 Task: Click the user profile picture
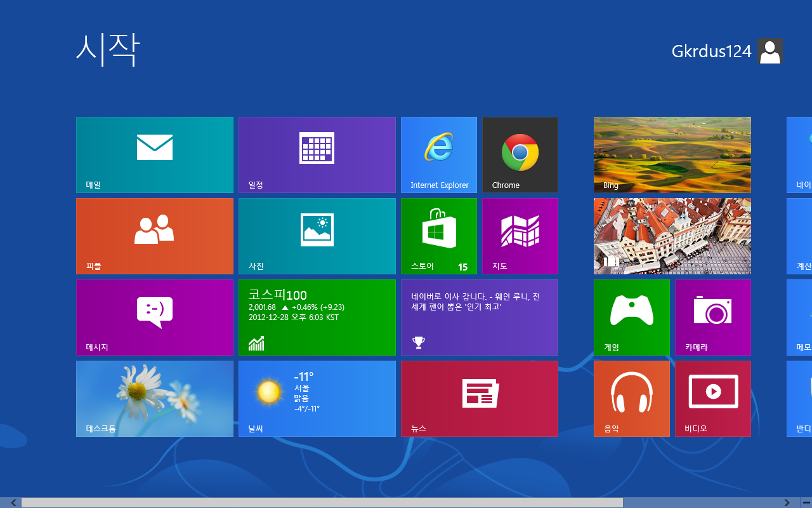(770, 51)
